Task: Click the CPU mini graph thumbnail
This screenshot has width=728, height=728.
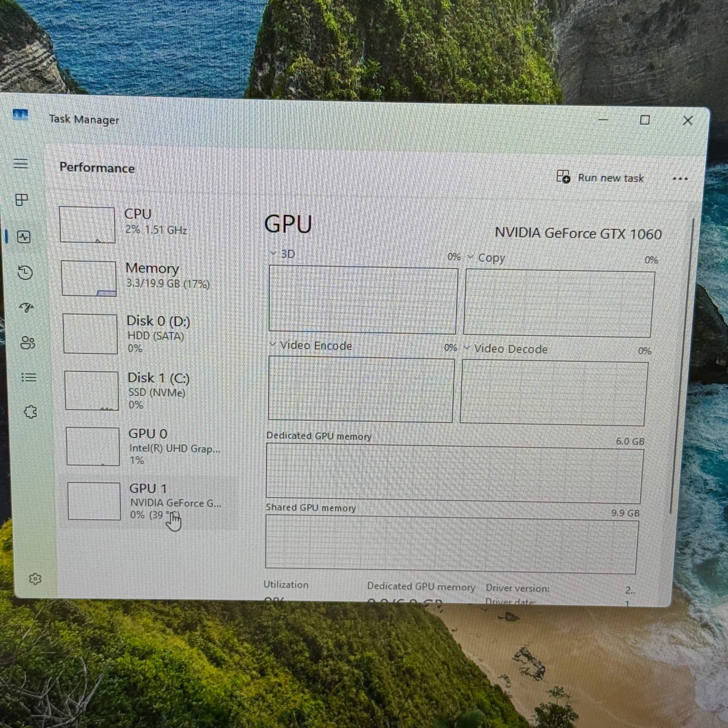Action: [87, 224]
